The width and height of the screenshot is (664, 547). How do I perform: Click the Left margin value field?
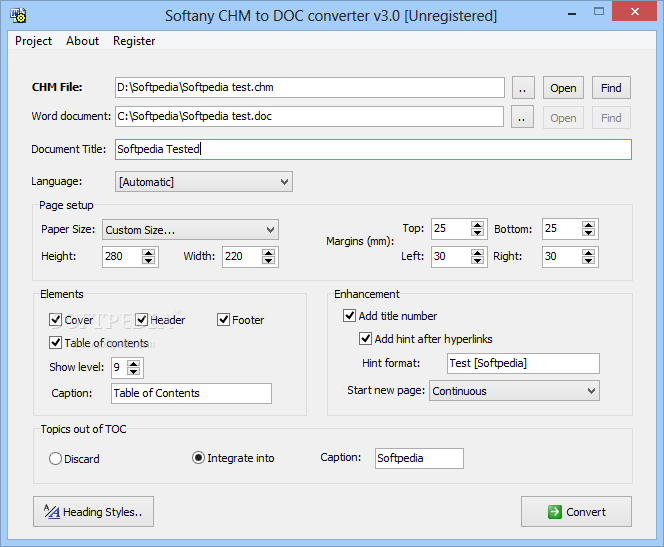451,257
